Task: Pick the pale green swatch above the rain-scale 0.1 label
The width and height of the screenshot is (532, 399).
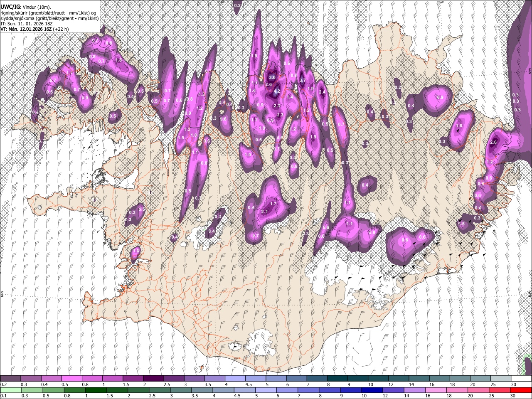Action: pyautogui.click(x=10, y=390)
